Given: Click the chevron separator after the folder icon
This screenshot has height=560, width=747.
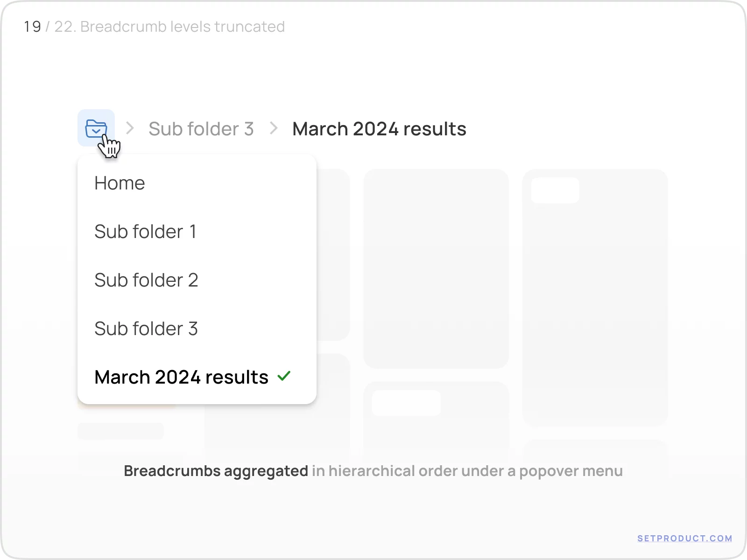Looking at the screenshot, I should coord(130,128).
